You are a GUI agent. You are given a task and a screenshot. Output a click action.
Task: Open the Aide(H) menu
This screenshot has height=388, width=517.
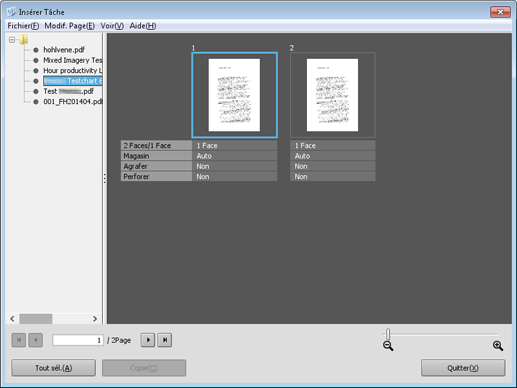143,26
